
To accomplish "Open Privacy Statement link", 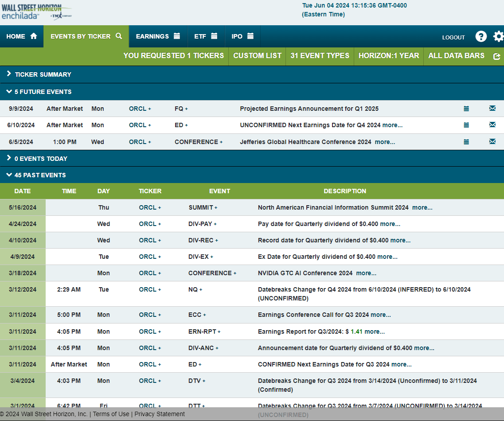I will click(x=160, y=414).
